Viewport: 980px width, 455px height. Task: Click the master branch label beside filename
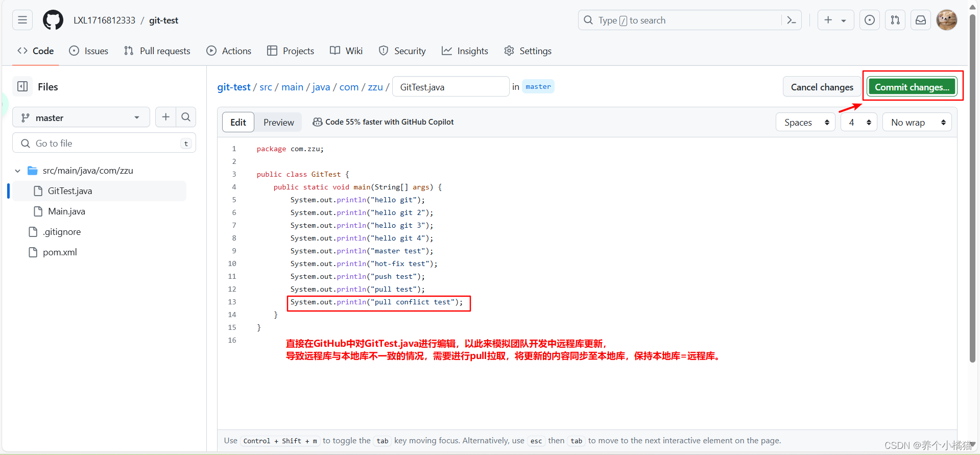(x=538, y=86)
